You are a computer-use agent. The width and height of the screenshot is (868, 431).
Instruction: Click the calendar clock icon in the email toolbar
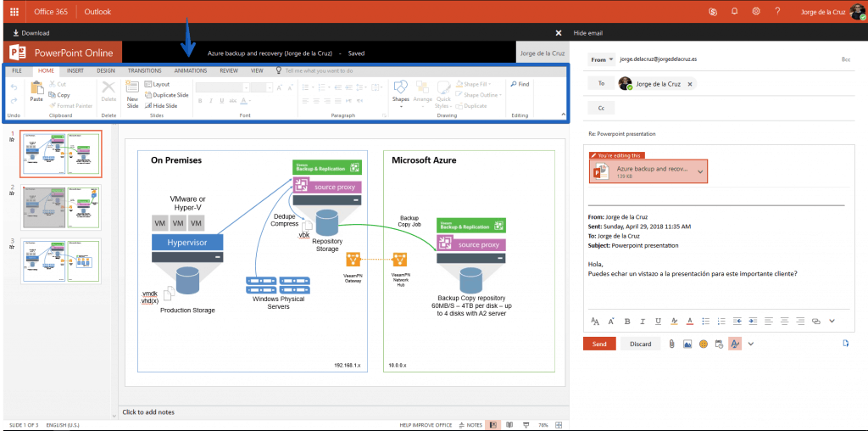tap(719, 344)
